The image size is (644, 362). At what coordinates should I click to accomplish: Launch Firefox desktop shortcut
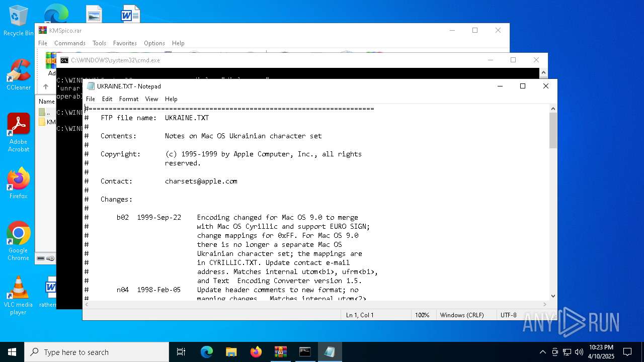coord(19,183)
